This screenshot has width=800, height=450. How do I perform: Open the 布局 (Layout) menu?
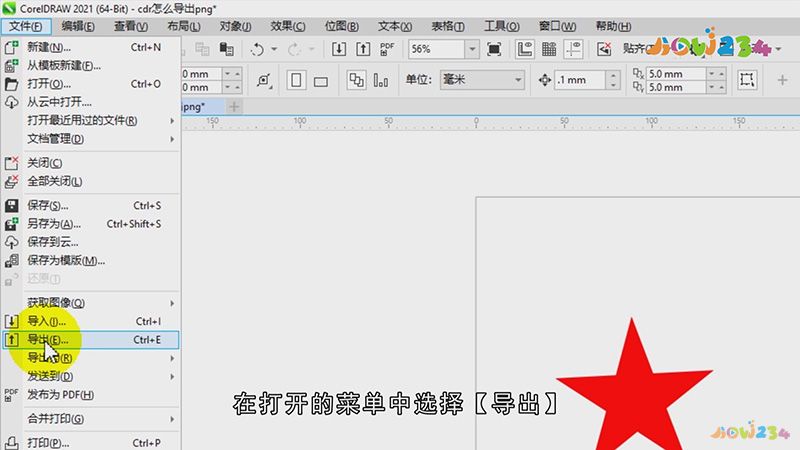point(184,26)
